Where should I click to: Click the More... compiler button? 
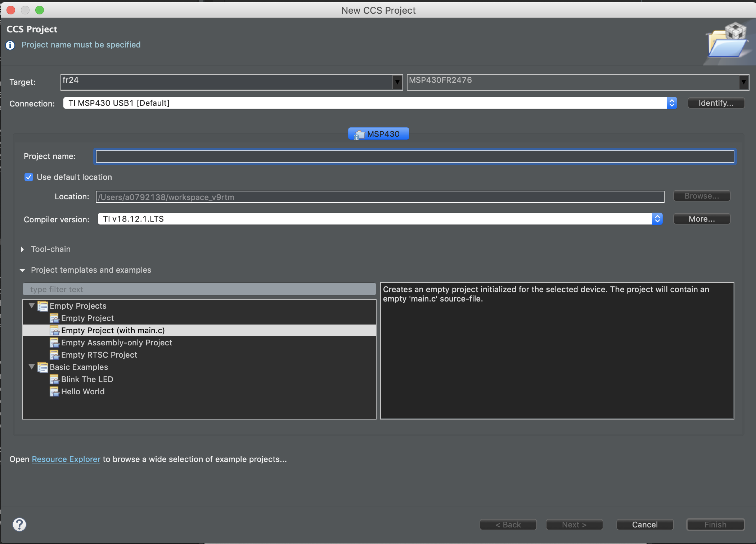click(x=702, y=219)
